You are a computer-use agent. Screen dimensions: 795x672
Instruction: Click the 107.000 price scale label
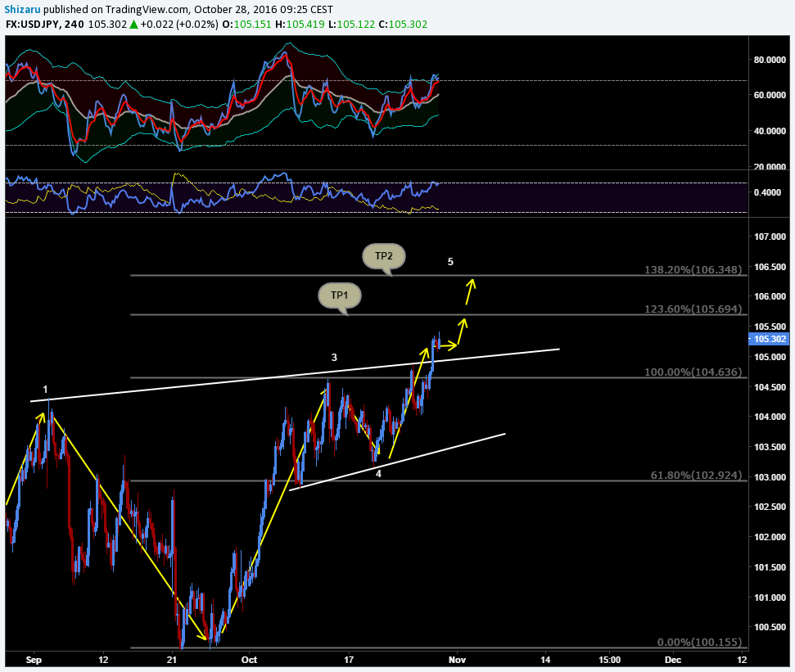[770, 237]
